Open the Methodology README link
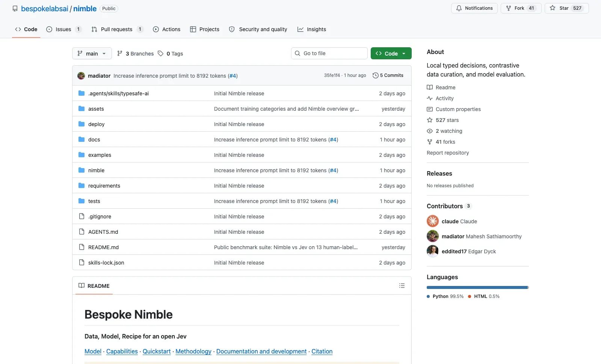Viewport: 601px width, 364px height. [x=193, y=352]
